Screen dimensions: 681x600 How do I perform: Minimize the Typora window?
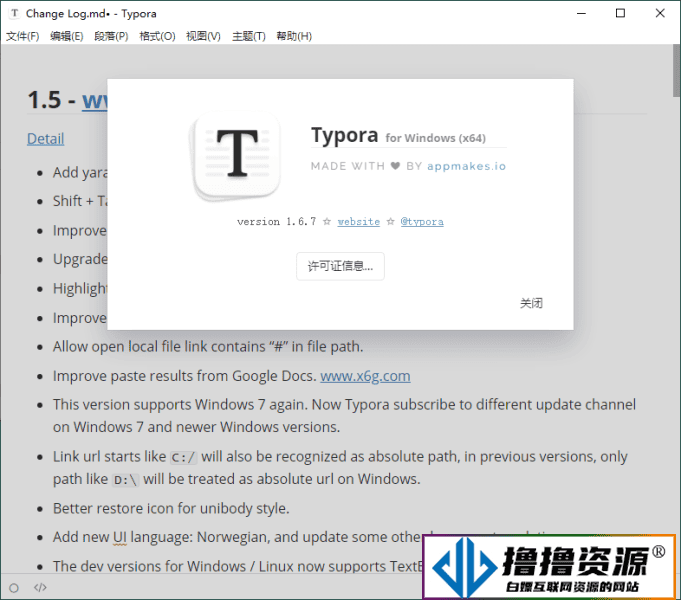click(581, 13)
